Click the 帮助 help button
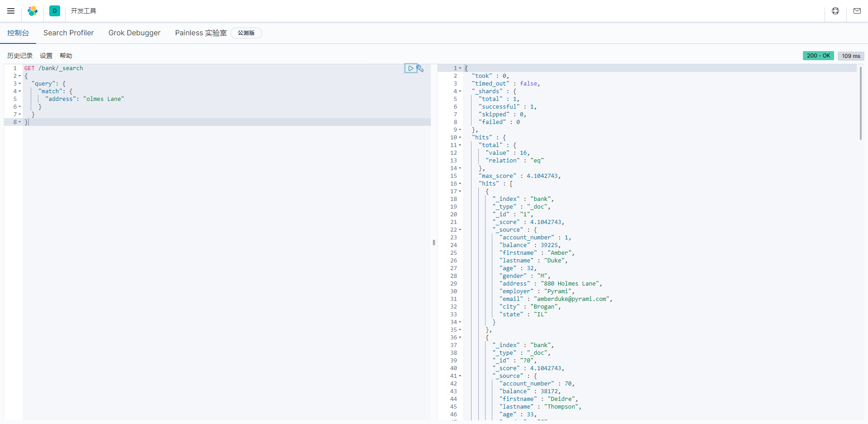The image size is (868, 424). [66, 56]
